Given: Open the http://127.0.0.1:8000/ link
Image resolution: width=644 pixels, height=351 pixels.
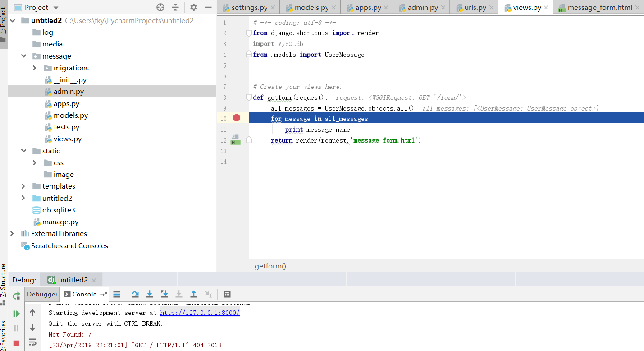Looking at the screenshot, I should [x=200, y=313].
